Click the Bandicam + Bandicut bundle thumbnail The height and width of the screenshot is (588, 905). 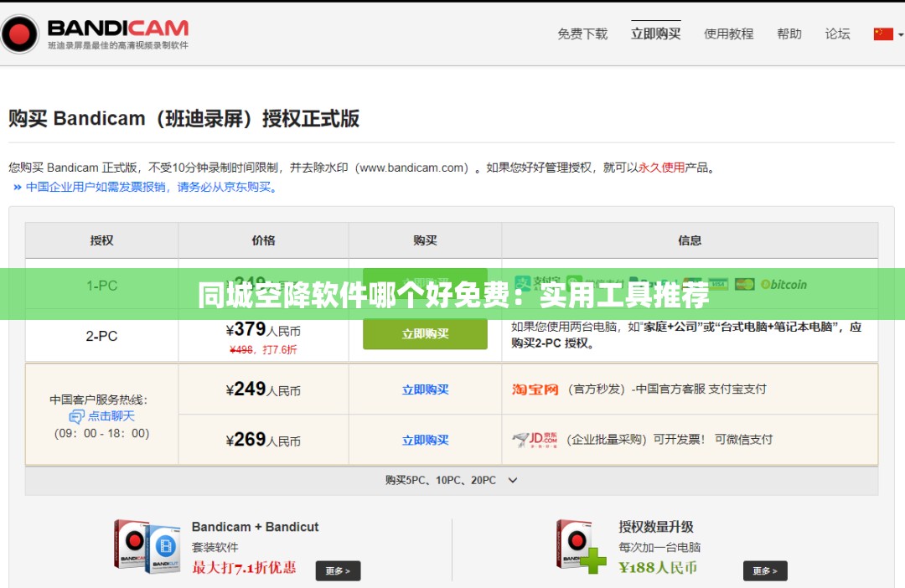coord(147,544)
